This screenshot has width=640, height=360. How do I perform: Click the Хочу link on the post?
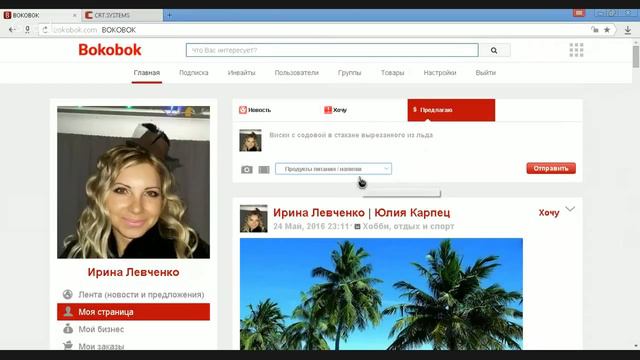coord(549,213)
